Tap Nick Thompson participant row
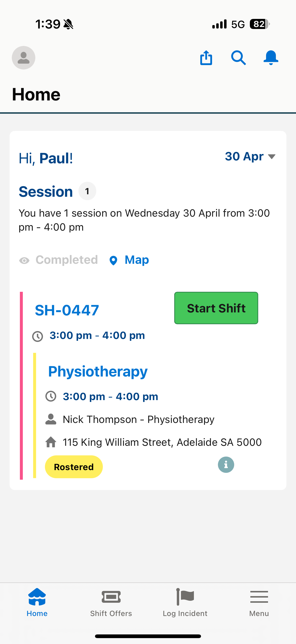The width and height of the screenshot is (296, 644). [130, 419]
